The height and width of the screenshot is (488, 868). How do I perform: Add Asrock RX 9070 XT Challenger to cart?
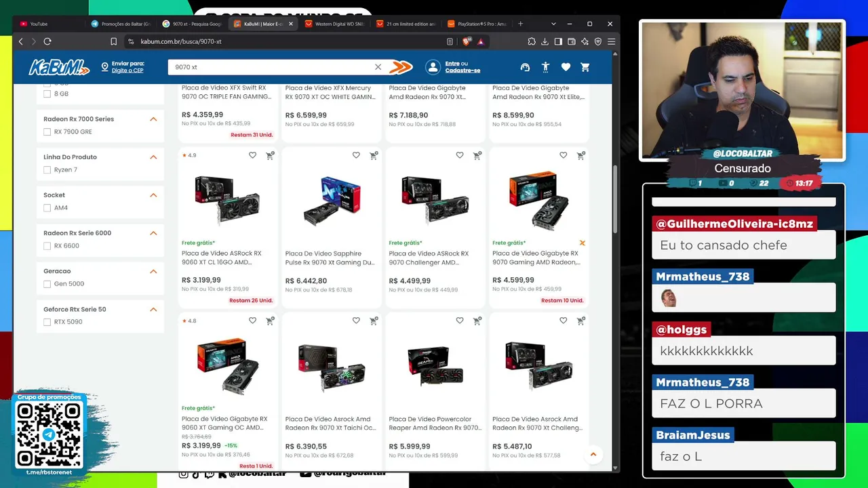coord(581,321)
